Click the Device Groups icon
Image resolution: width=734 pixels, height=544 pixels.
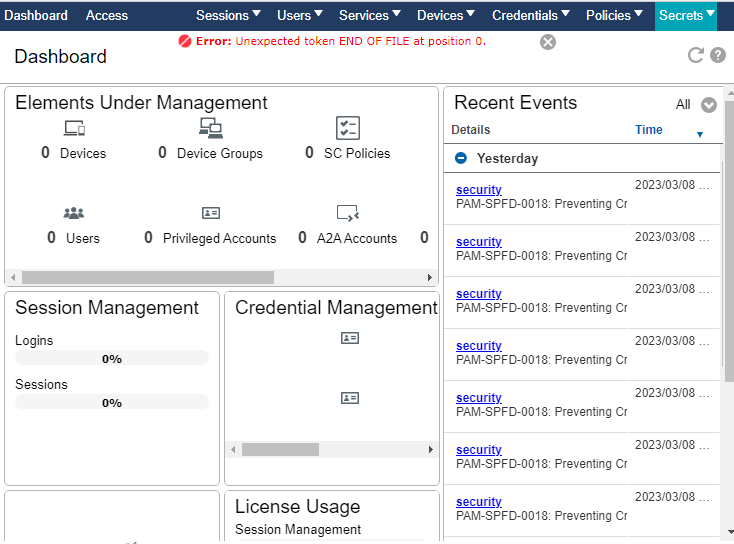pyautogui.click(x=210, y=128)
